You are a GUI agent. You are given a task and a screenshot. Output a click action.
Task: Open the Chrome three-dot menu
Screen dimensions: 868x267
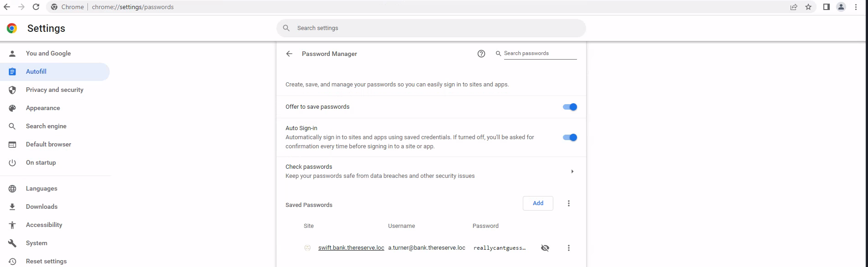[x=856, y=7]
